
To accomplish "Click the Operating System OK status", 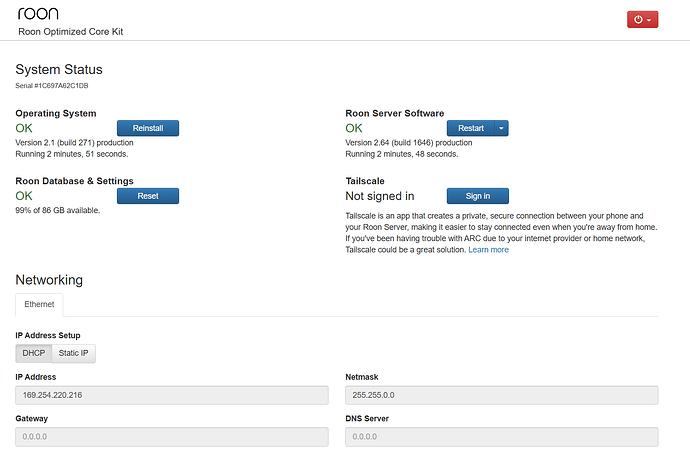I will point(24,128).
